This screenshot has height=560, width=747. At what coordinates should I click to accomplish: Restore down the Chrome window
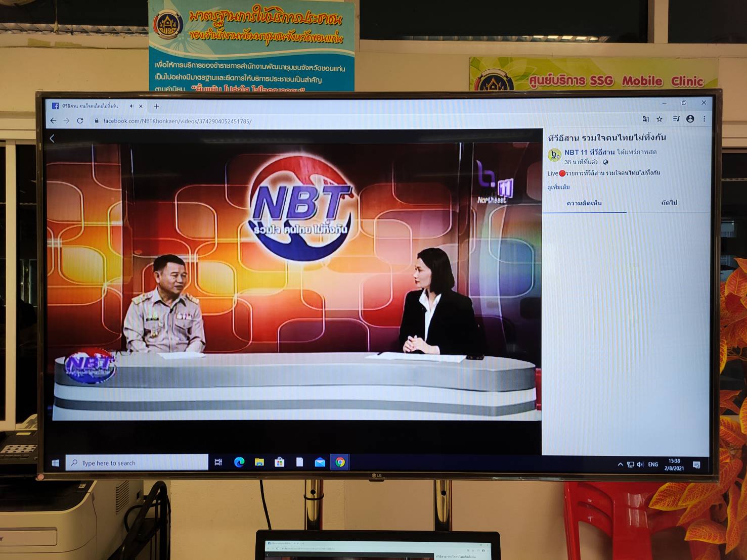[x=684, y=103]
